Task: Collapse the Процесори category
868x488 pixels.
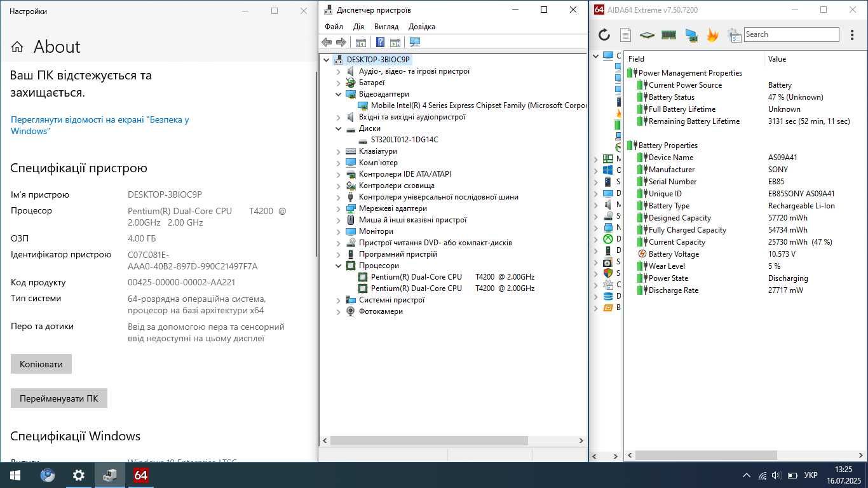Action: pos(339,266)
